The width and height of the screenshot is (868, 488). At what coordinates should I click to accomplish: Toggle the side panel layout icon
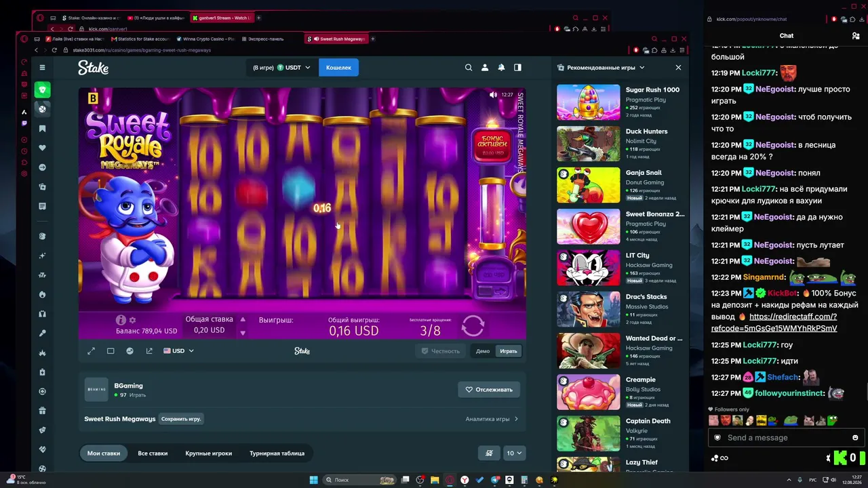click(517, 68)
